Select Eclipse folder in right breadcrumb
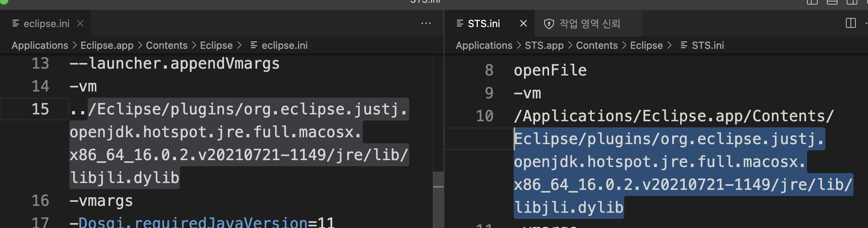868x228 pixels. coord(647,45)
